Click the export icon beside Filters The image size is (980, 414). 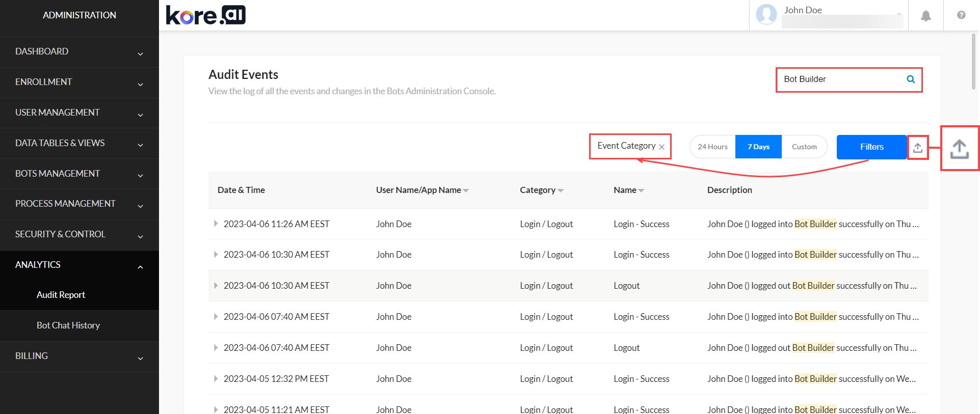pyautogui.click(x=917, y=147)
